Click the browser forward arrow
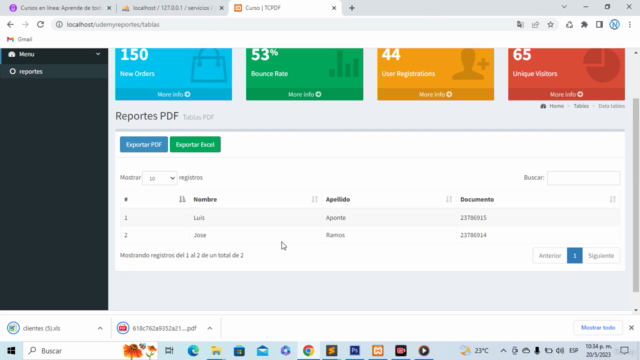 click(x=25, y=24)
